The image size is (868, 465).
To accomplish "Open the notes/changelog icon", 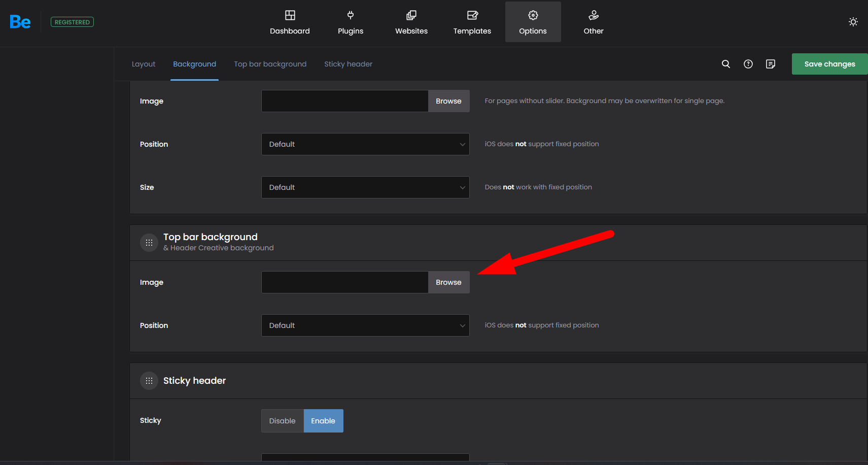I will [x=771, y=64].
